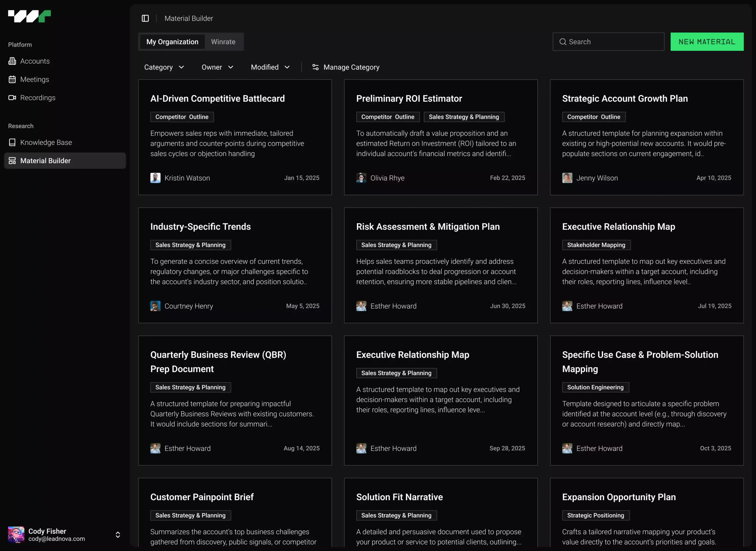Click Cody Fisher's avatar
Viewport: 756px width, 551px height.
coord(16,535)
